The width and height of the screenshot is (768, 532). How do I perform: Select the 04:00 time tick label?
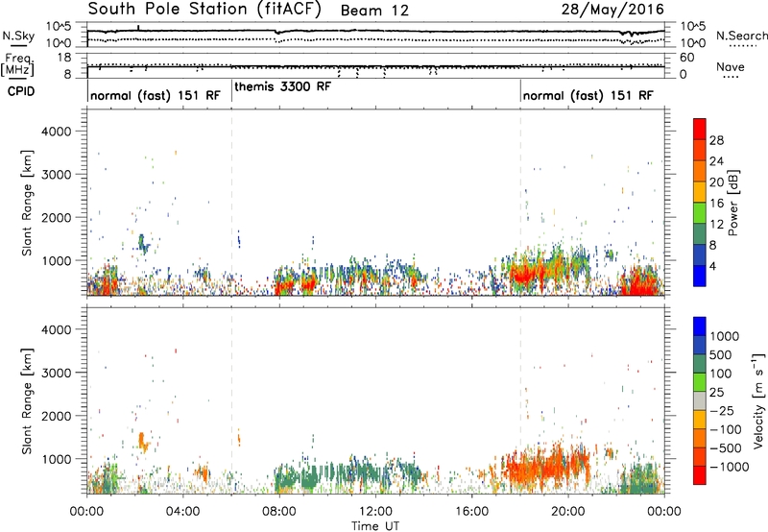click(182, 512)
